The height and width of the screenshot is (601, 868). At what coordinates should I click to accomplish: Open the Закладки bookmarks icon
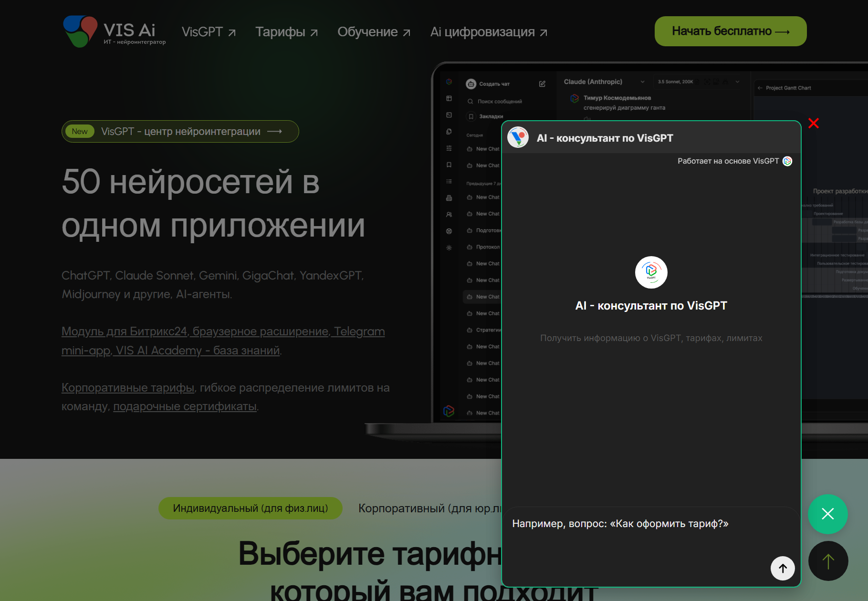(471, 116)
